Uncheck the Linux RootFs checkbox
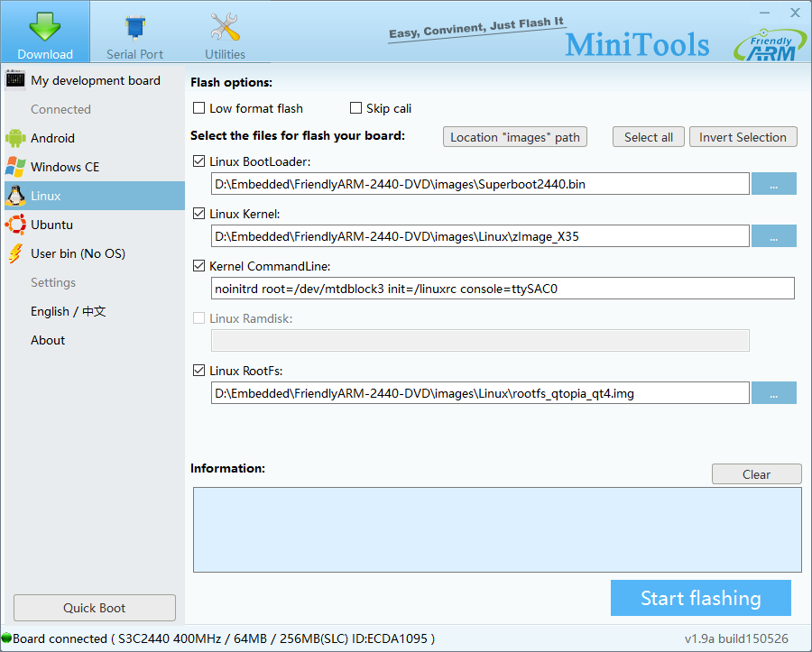The height and width of the screenshot is (652, 812). (198, 371)
